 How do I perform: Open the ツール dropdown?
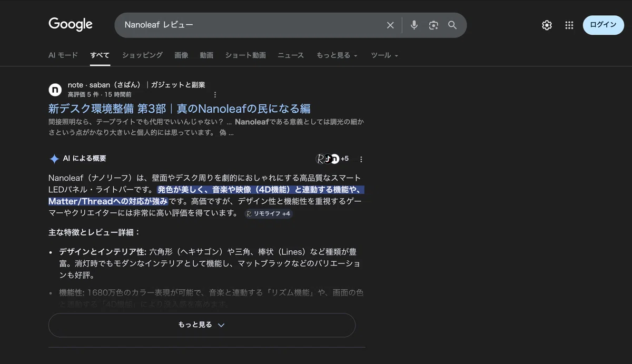pyautogui.click(x=384, y=55)
